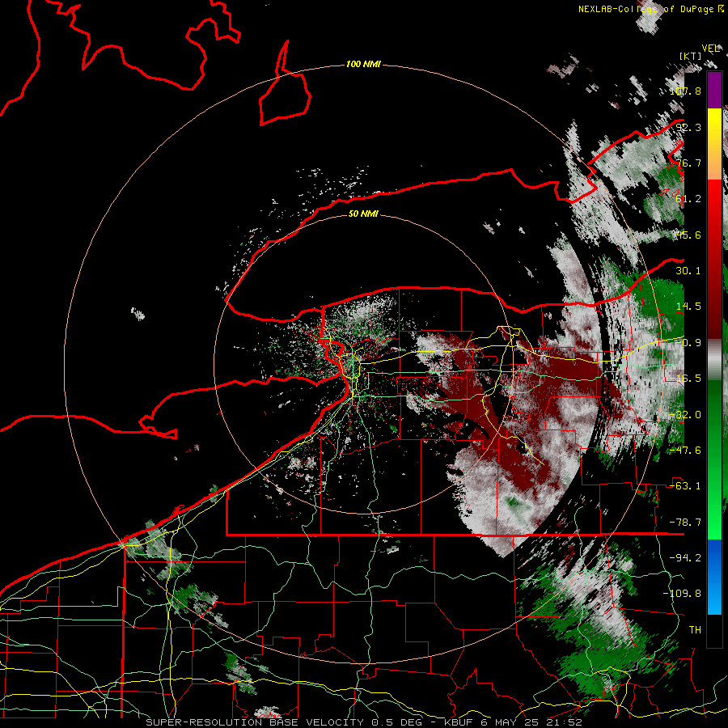Click the 14.5 velocity scale value
Image resolution: width=728 pixels, height=728 pixels.
point(688,306)
